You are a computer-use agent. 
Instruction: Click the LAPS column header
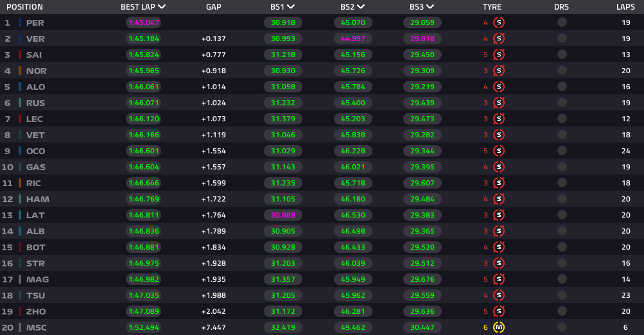625,7
